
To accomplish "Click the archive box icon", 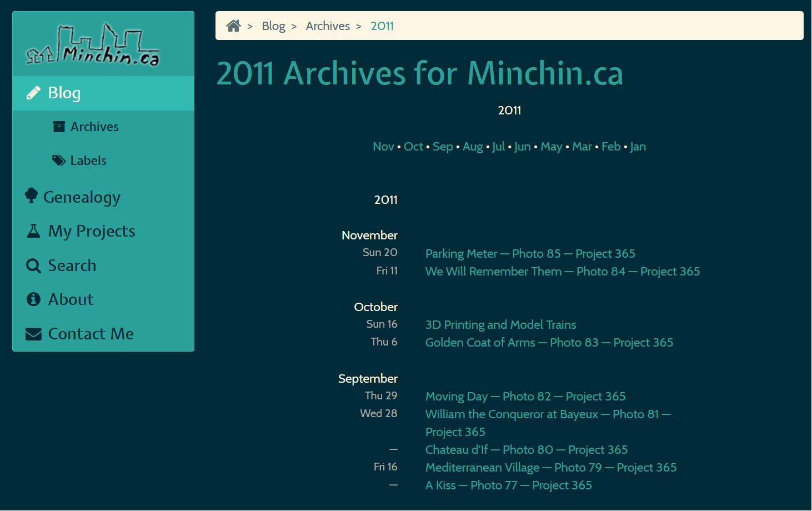I will coord(59,127).
